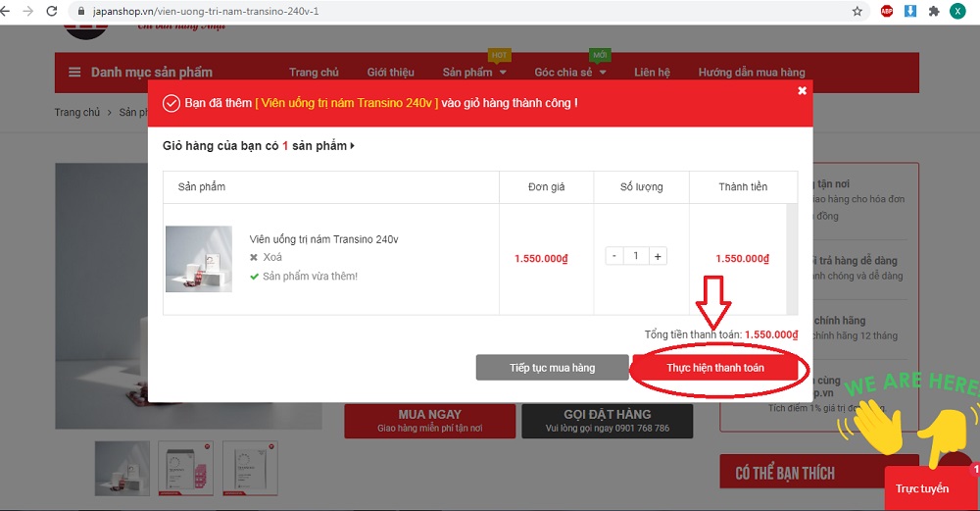The width and height of the screenshot is (980, 511).
Task: Open the ABP adblock extension icon
Action: (886, 11)
